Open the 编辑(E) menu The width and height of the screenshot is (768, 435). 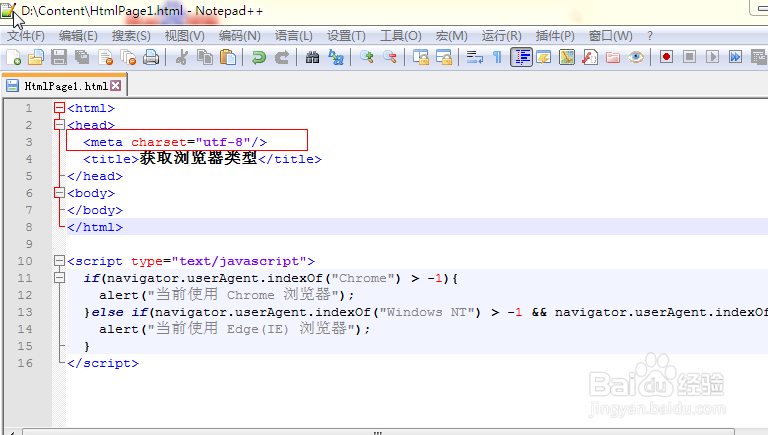(x=78, y=36)
